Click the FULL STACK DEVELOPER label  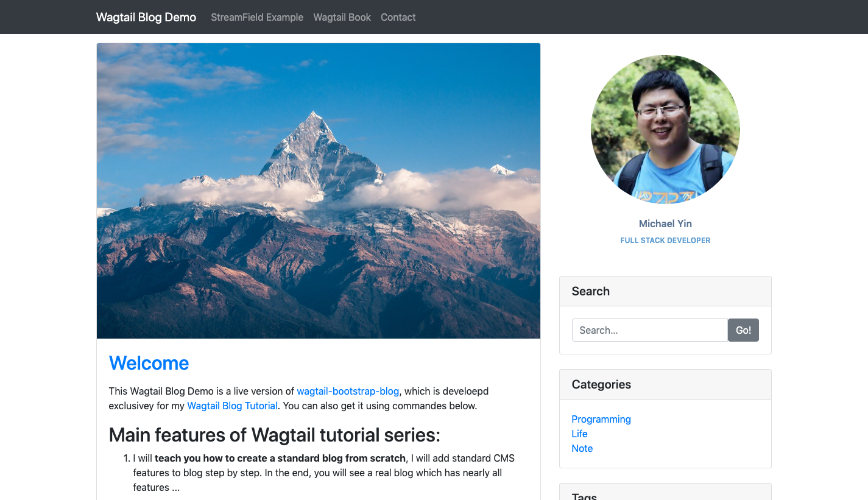665,241
